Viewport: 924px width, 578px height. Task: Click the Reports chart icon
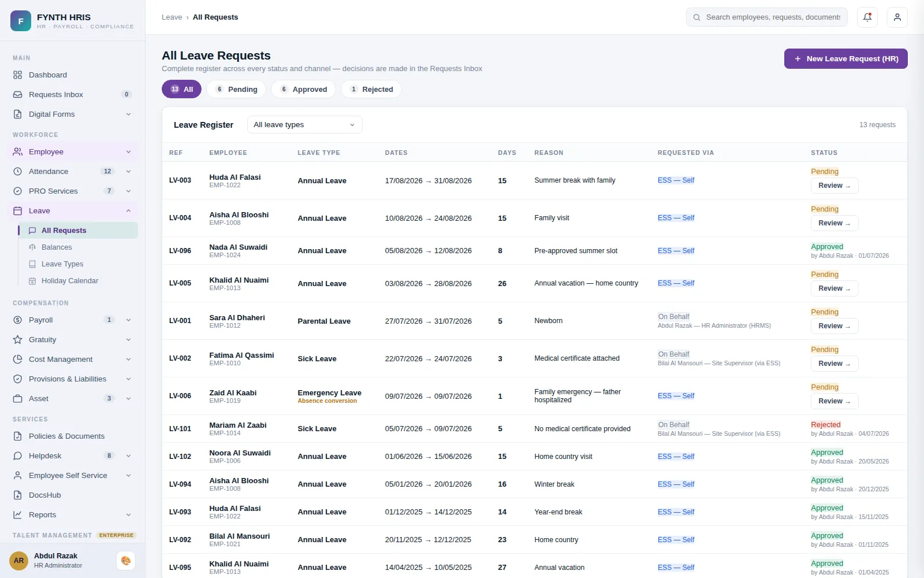tap(18, 515)
